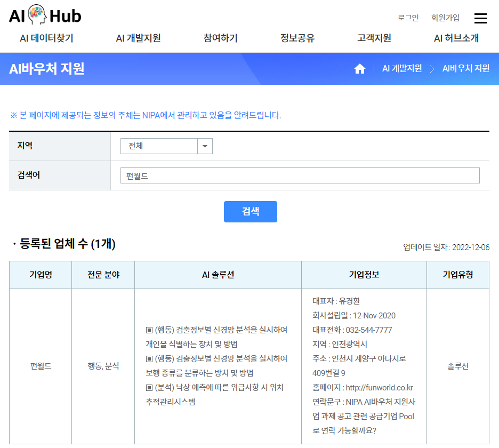Click the home icon in breadcrumb

tap(360, 69)
